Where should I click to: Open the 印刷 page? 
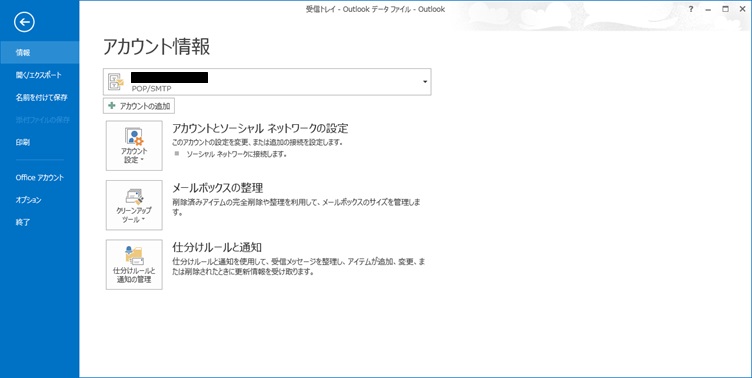click(39, 142)
